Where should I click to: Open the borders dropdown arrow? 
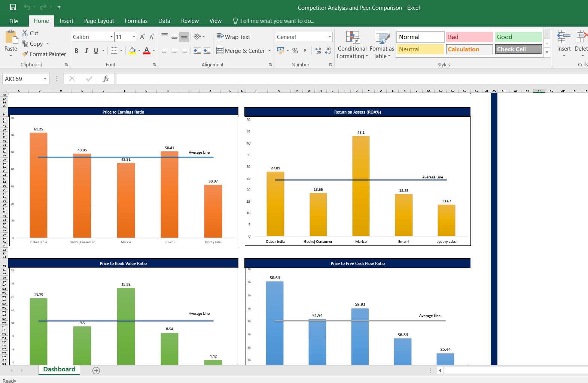[x=122, y=51]
